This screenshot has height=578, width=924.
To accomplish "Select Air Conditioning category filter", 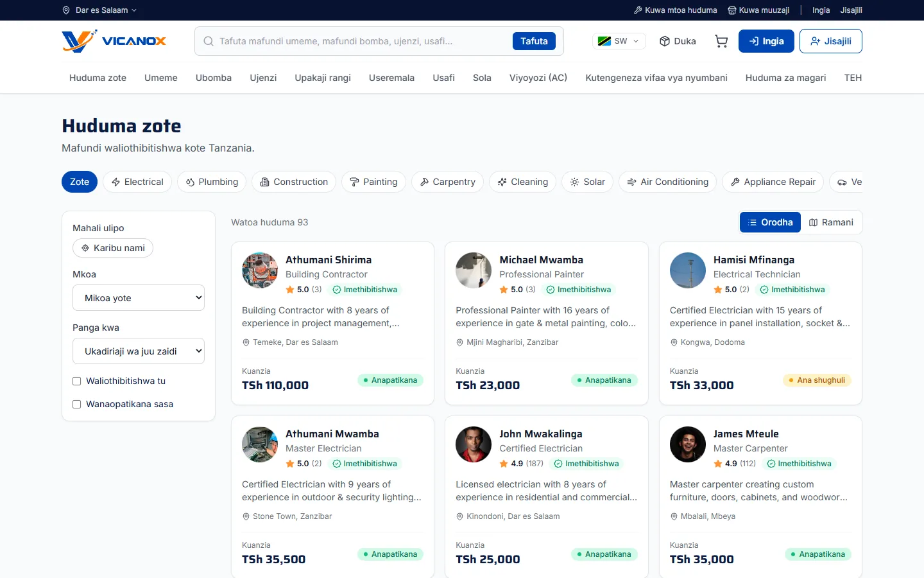I will pyautogui.click(x=668, y=182).
